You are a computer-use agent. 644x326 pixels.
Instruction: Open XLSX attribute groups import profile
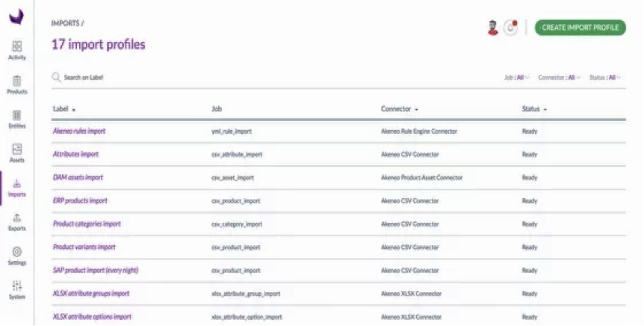click(x=90, y=294)
